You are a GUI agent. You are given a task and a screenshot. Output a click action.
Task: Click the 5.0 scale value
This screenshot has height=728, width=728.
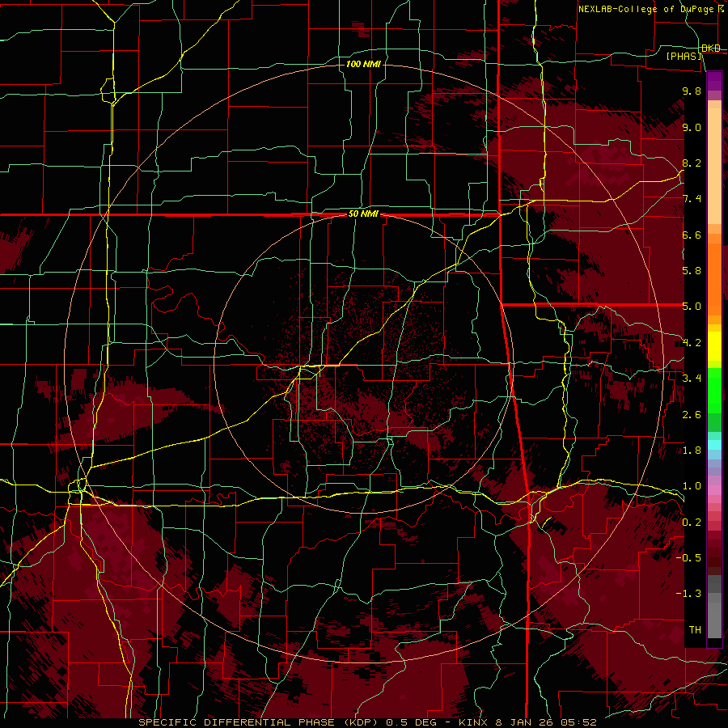[x=692, y=307]
